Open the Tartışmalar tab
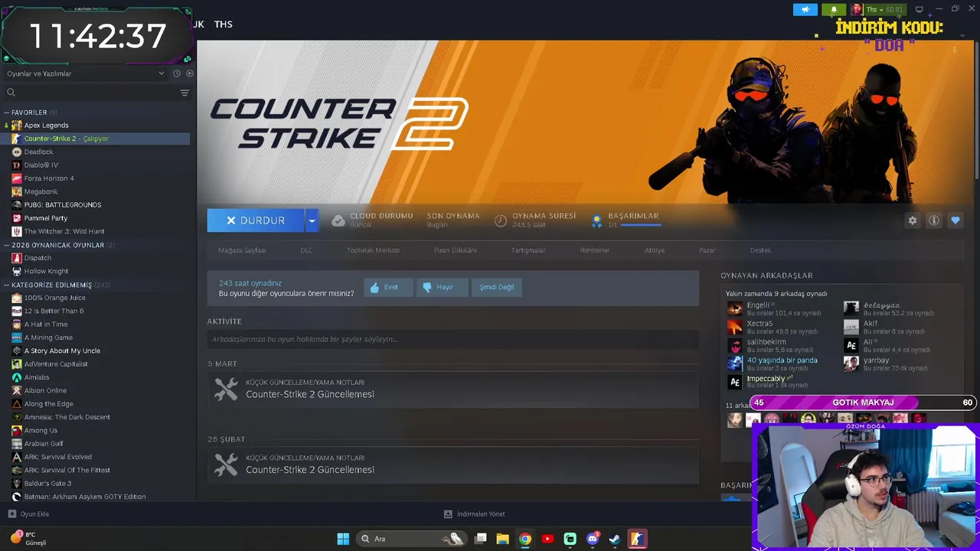Screen dimensions: 980x551 click(x=528, y=250)
